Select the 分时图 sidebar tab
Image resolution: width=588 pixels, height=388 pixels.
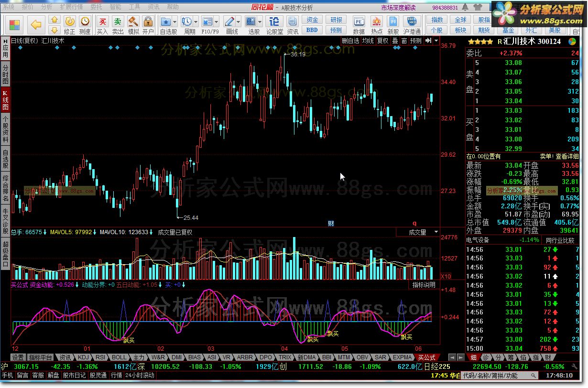coord(5,74)
